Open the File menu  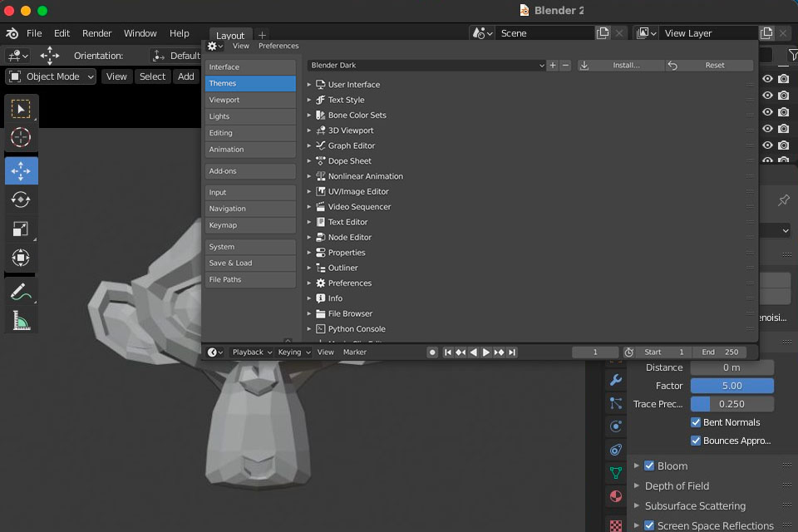(x=34, y=33)
